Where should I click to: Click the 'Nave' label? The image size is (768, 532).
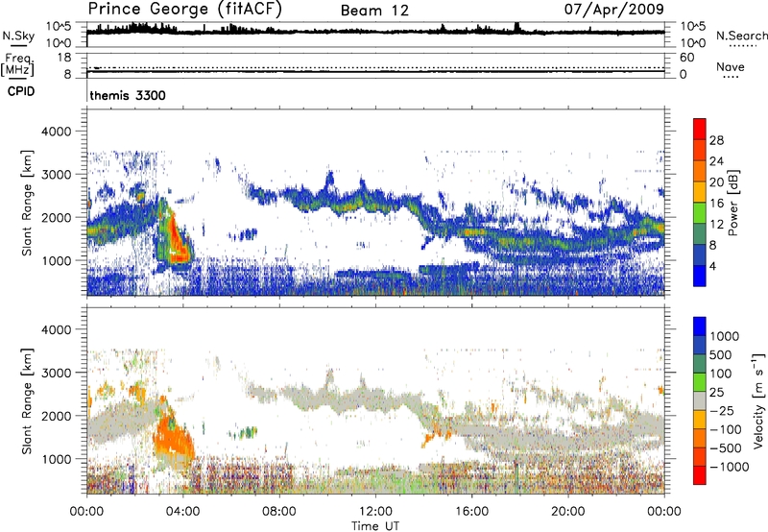point(731,66)
